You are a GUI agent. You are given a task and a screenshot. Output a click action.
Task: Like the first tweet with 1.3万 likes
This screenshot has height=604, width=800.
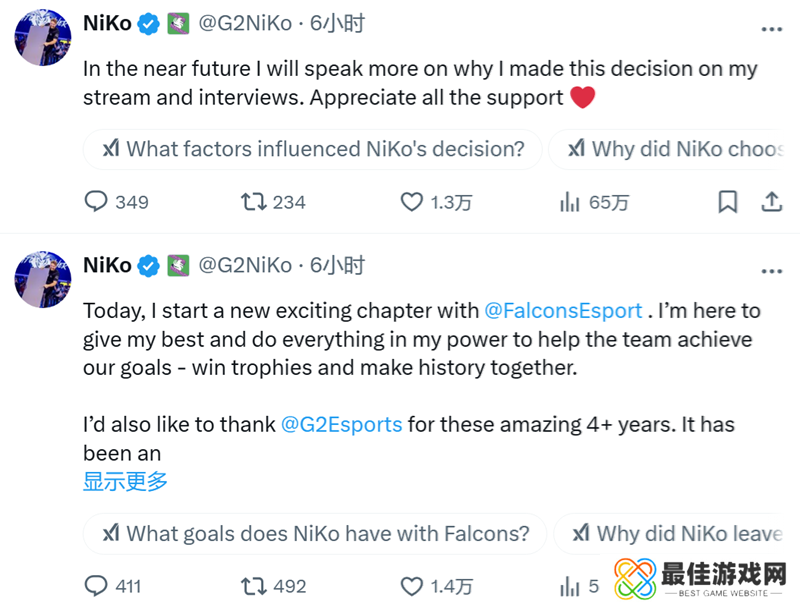point(412,202)
